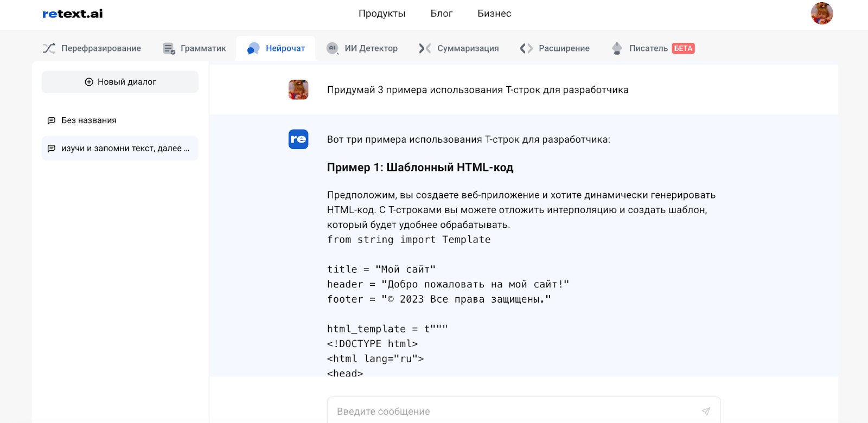Open the retext.ai logo homepage
Viewport: 868px width, 423px height.
click(x=73, y=14)
